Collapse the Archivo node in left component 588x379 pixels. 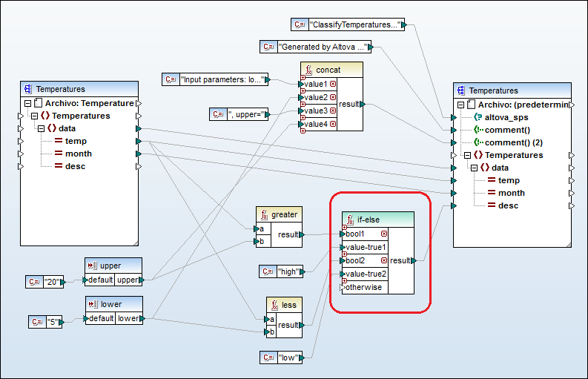pyautogui.click(x=28, y=103)
